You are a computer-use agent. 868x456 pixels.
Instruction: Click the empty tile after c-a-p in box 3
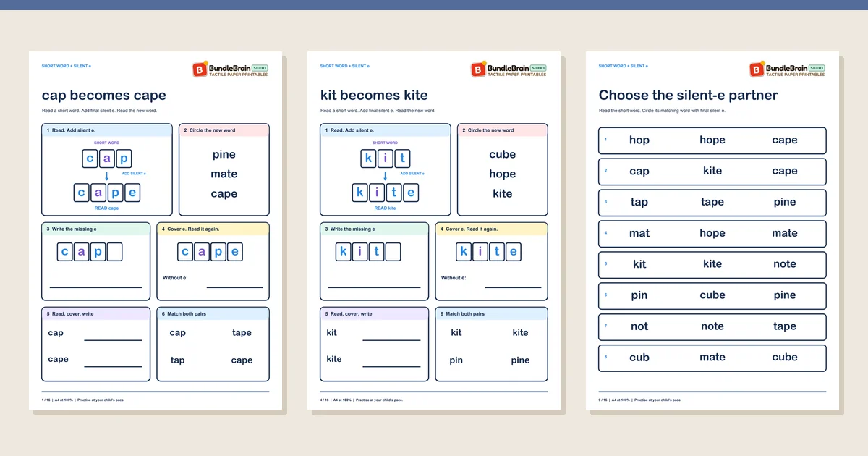tap(114, 252)
